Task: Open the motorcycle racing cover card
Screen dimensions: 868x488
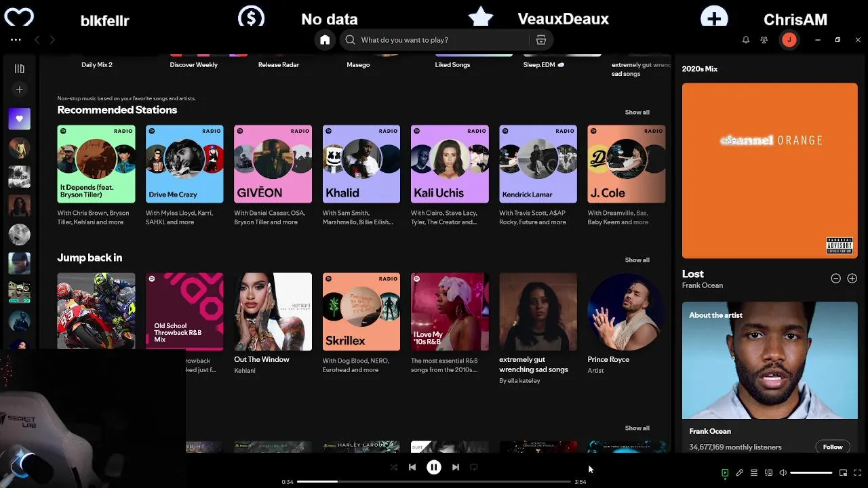Action: point(96,312)
